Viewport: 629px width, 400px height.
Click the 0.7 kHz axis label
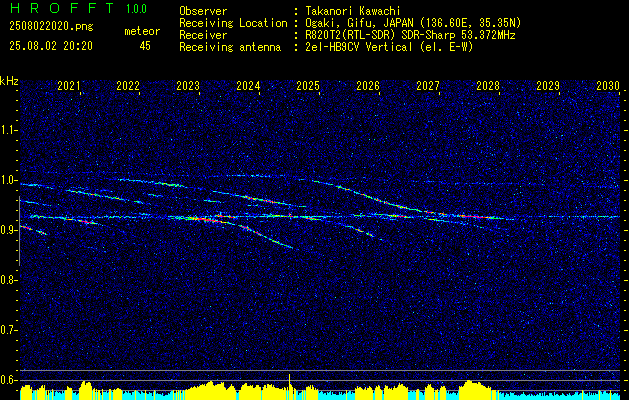pos(8,330)
